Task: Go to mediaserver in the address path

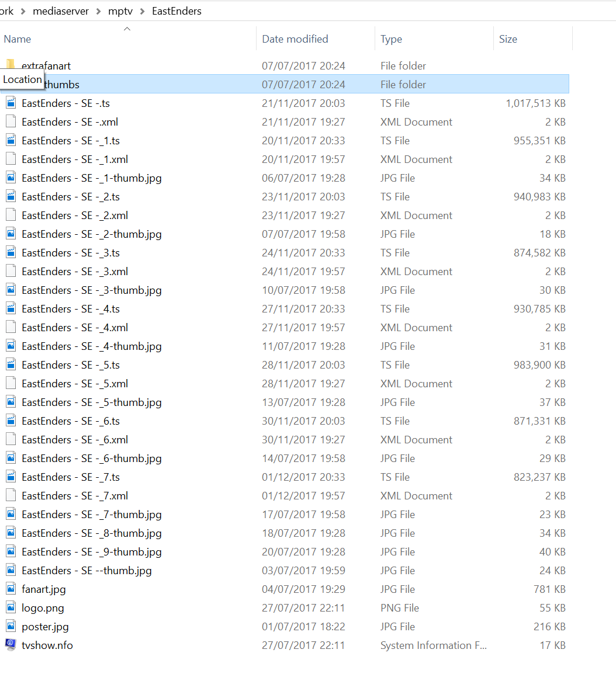Action: point(61,11)
